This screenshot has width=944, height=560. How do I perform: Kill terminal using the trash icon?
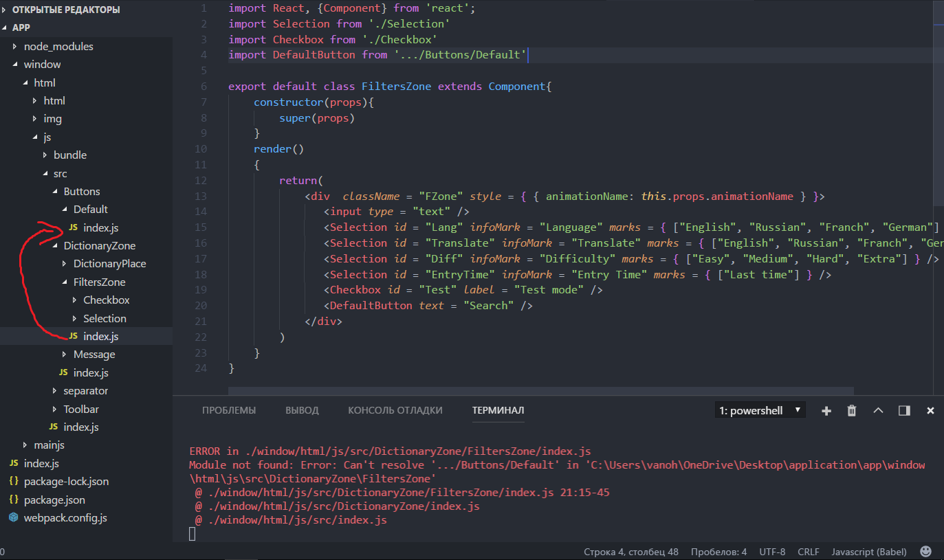point(852,411)
